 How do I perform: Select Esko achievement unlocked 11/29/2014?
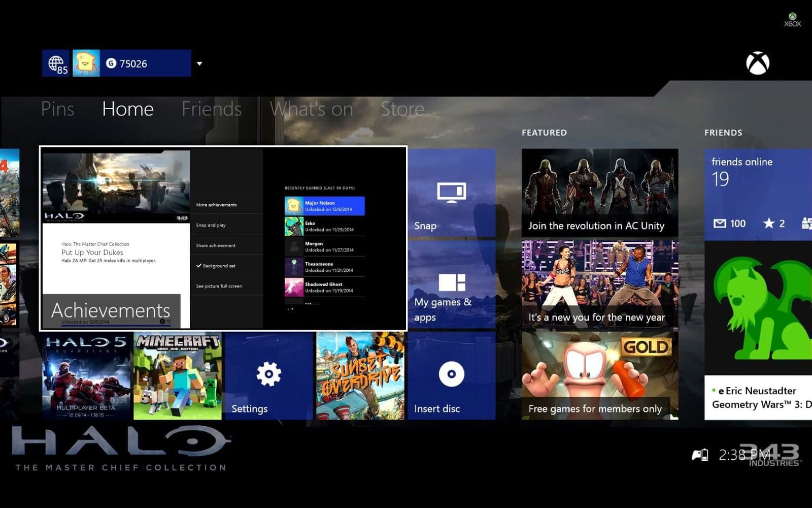[x=324, y=226]
